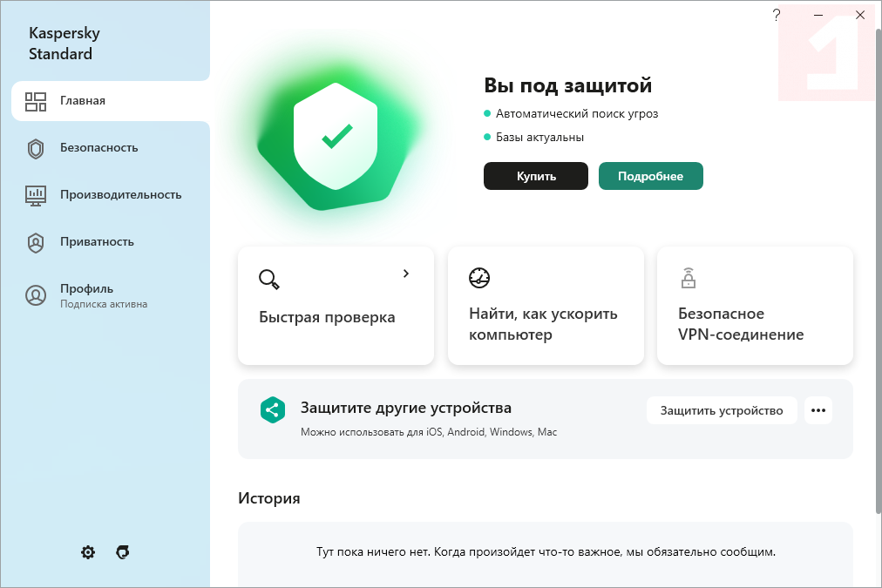Expand Быстрая проверка via chevron arrow
This screenshot has height=588, width=882.
[406, 274]
